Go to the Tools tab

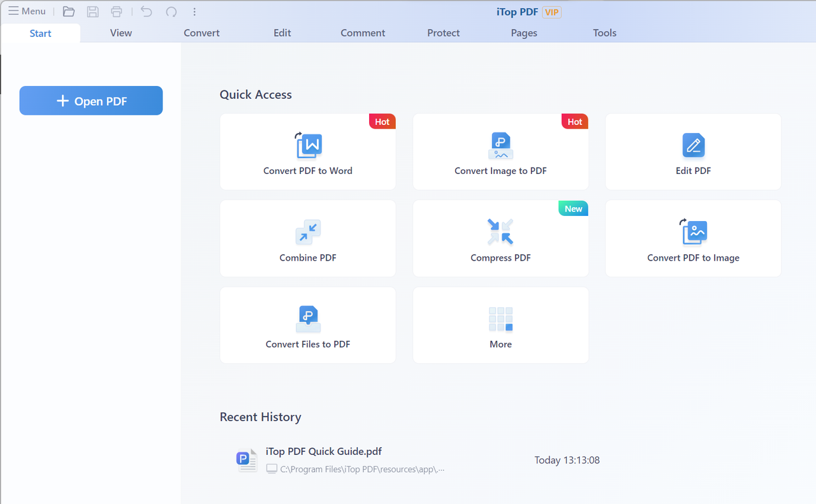coord(605,33)
